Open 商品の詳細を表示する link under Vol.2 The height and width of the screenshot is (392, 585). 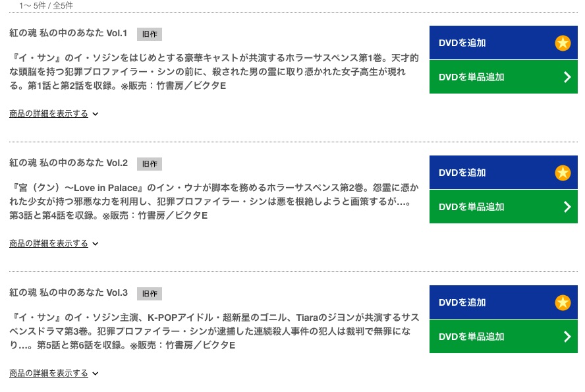tap(49, 243)
